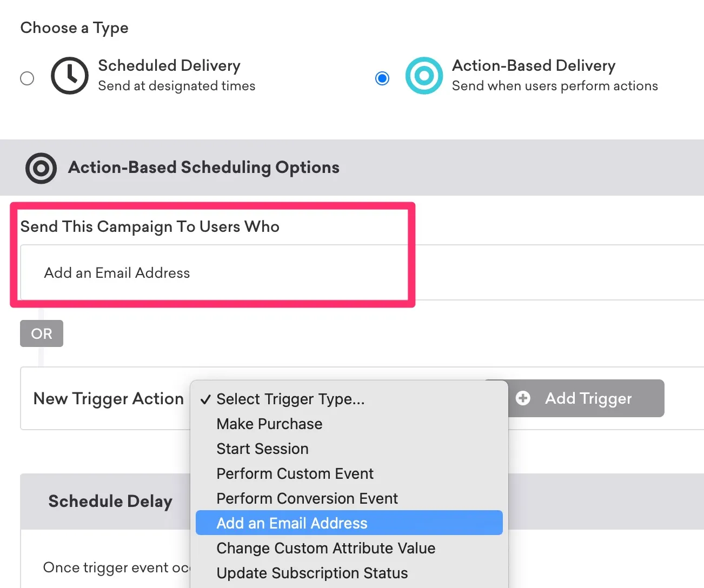The height and width of the screenshot is (588, 704).
Task: Click the Action-Based Scheduling Options bullseye icon
Action: pyautogui.click(x=41, y=168)
